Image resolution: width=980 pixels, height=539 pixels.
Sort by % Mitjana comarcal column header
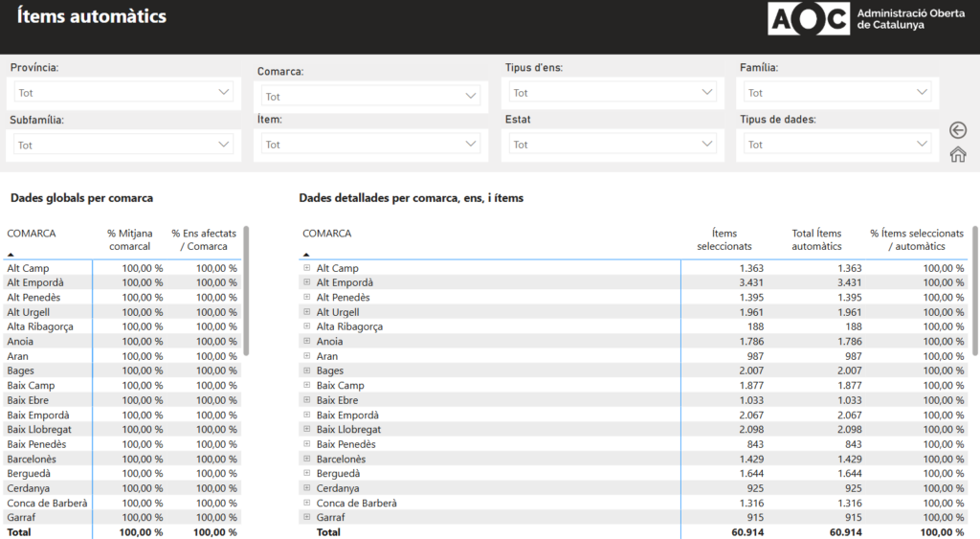129,239
